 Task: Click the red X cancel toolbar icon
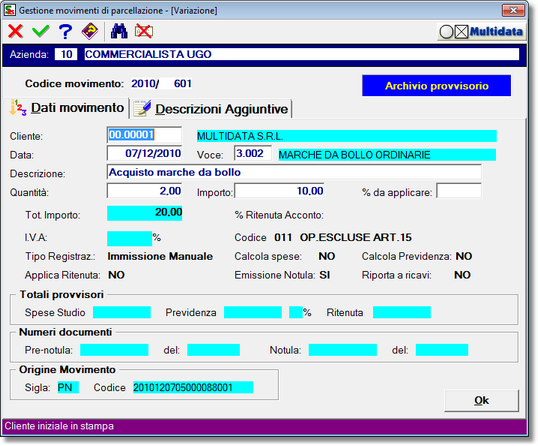click(15, 31)
